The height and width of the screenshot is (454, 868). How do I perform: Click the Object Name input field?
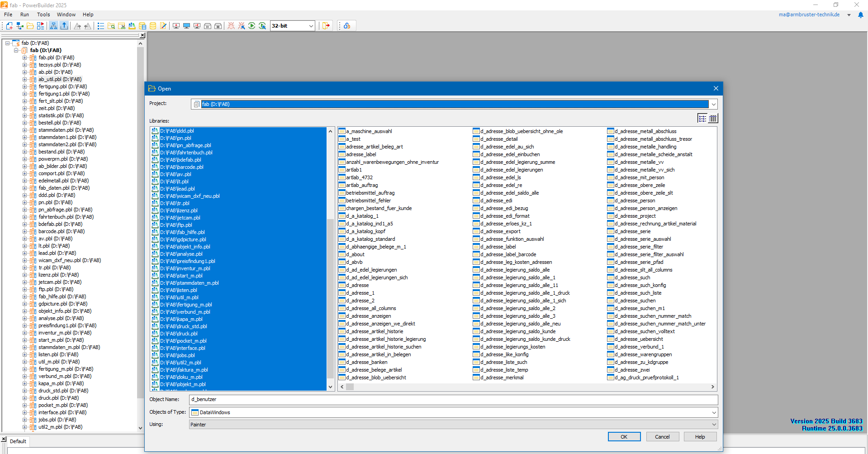pyautogui.click(x=453, y=400)
